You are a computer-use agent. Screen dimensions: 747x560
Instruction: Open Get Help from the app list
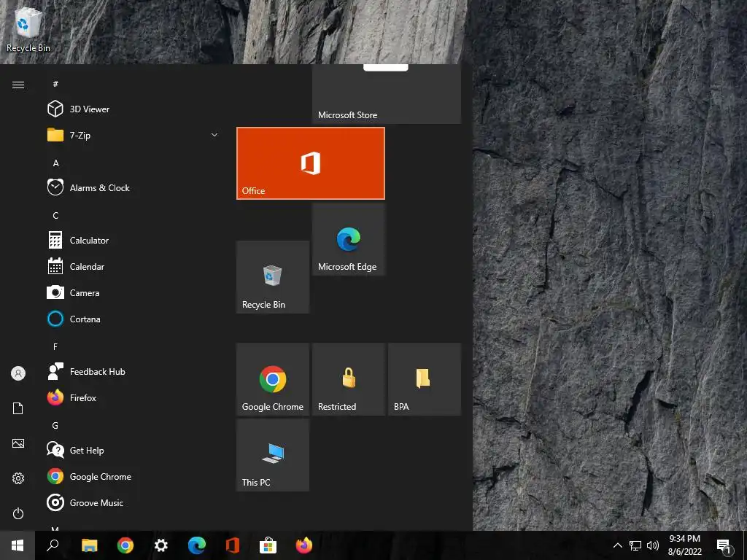tap(134, 450)
